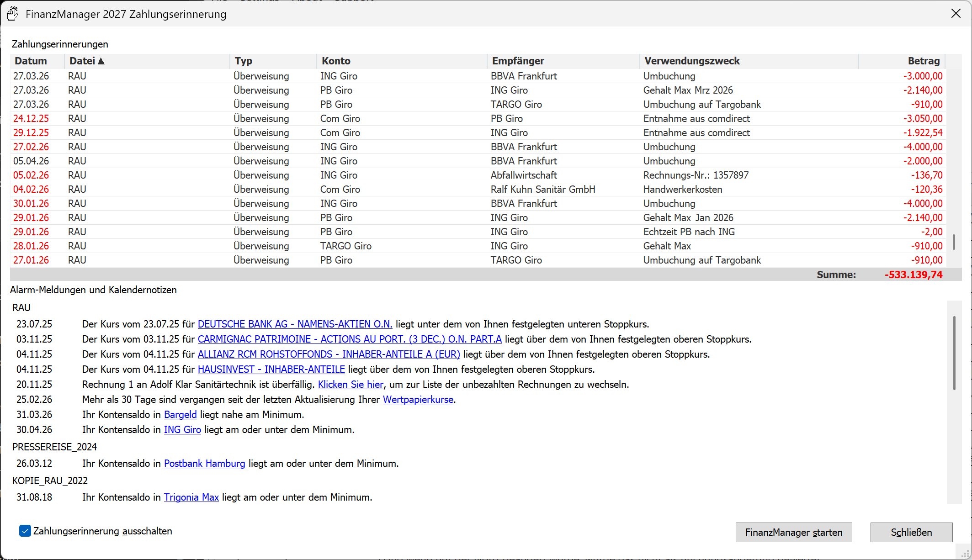Select the Ralf Kuhn Sanitär GmbH row
Viewport: 972px width, 560px height.
point(478,189)
